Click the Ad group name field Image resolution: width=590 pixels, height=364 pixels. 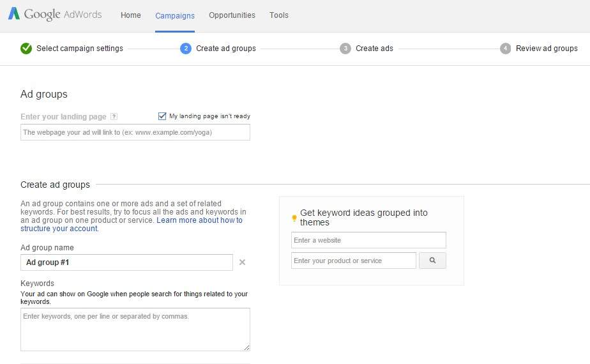pos(126,262)
